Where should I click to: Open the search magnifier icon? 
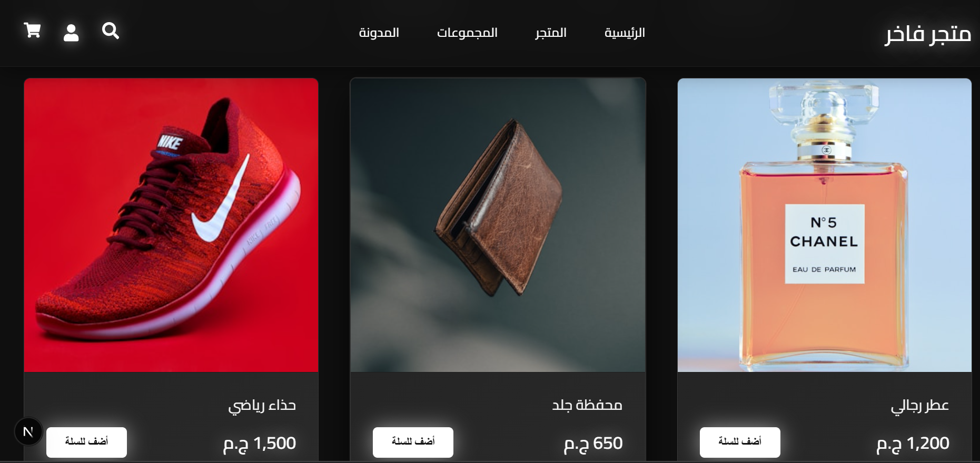(111, 31)
